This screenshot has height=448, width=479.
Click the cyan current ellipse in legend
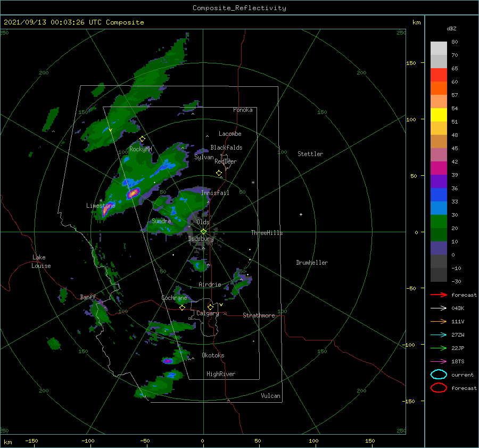[439, 374]
